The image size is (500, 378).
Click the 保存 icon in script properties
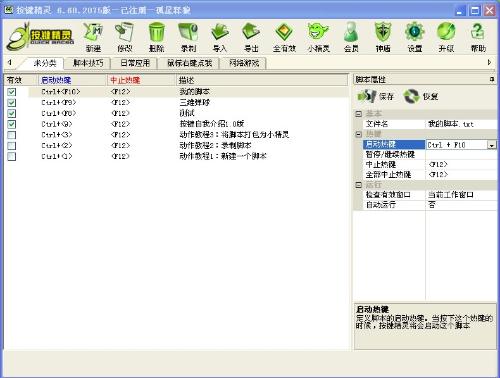(367, 96)
